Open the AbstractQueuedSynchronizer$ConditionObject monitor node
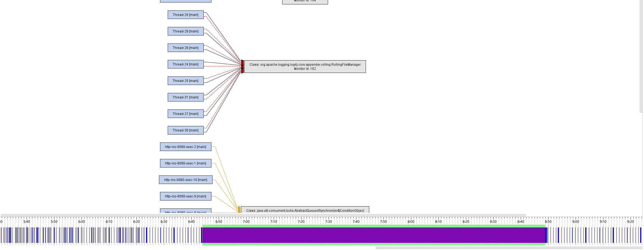The width and height of the screenshot is (644, 250). click(305, 210)
